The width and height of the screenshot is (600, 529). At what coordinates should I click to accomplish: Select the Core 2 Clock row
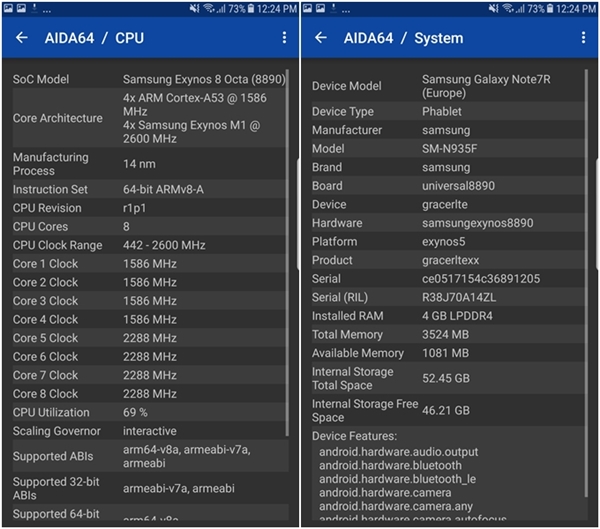[149, 282]
